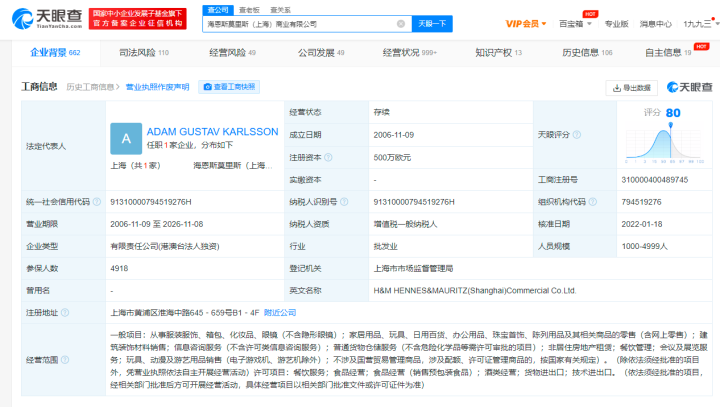Switch to the 公司发展 tab
The height and width of the screenshot is (407, 720).
click(321, 53)
